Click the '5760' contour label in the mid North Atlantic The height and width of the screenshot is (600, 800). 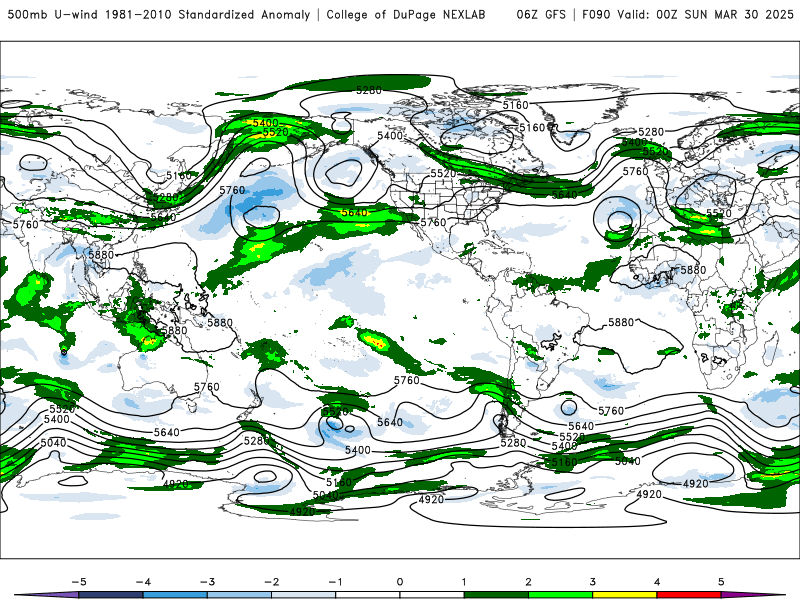635,171
